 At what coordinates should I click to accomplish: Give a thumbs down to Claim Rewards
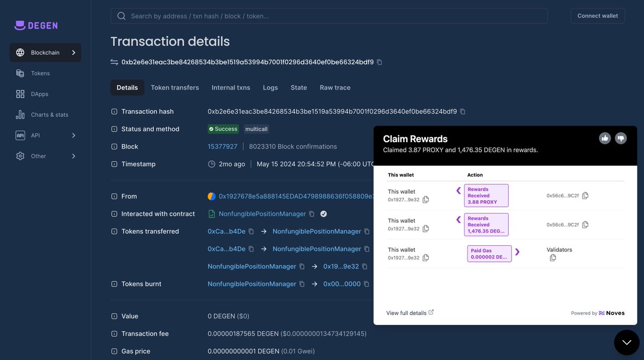(x=620, y=138)
